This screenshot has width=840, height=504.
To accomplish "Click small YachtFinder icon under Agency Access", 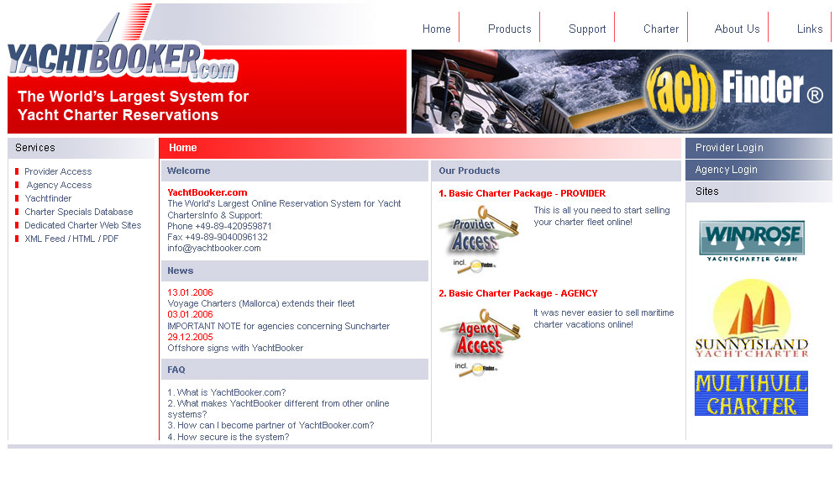I will point(476,369).
